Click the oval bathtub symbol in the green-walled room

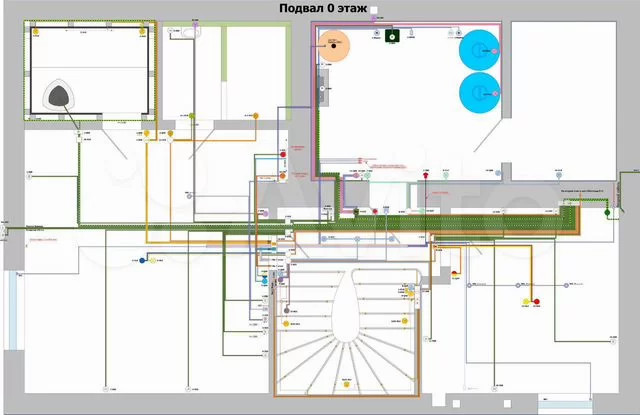[x=190, y=32]
